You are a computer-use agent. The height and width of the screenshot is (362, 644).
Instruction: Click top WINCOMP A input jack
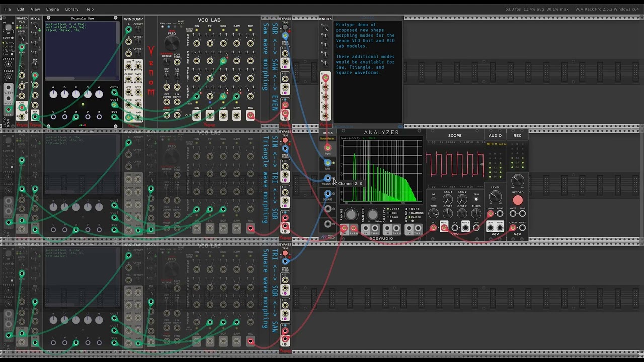[x=128, y=29]
